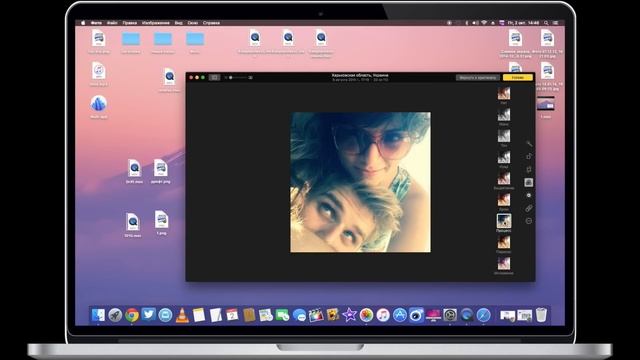Open Photos from the Dock
The image size is (640, 360).
click(366, 315)
